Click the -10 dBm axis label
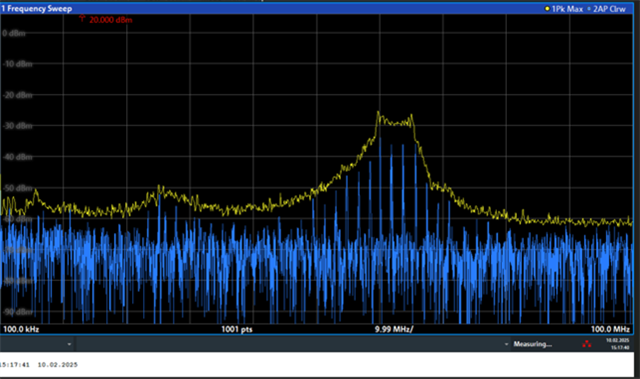This screenshot has height=379, width=640. [18, 64]
